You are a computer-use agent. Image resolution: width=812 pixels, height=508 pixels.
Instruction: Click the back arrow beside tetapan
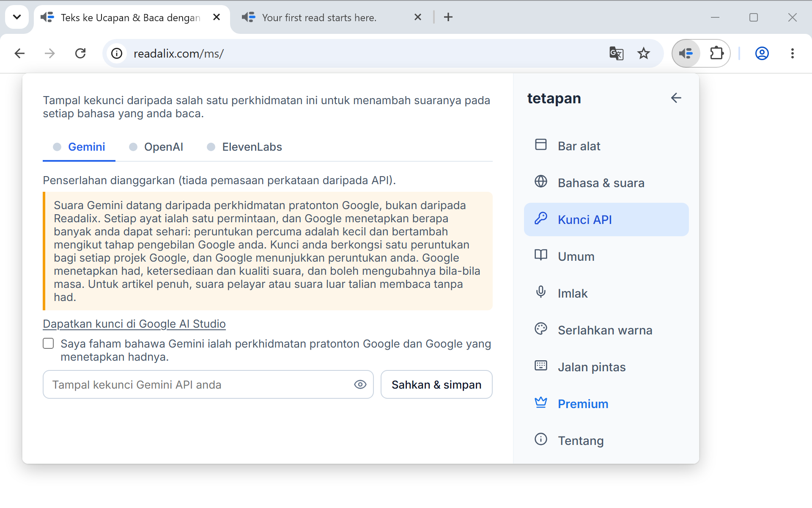point(676,98)
